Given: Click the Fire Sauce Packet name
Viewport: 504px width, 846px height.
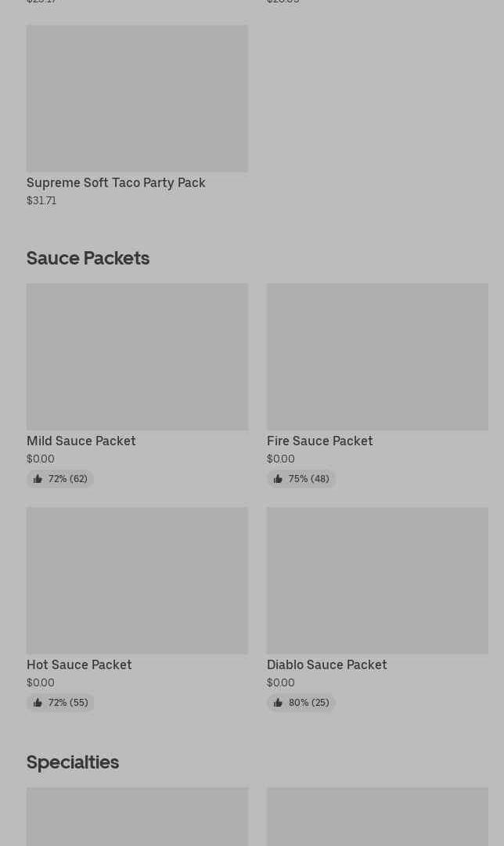Looking at the screenshot, I should [x=319, y=441].
